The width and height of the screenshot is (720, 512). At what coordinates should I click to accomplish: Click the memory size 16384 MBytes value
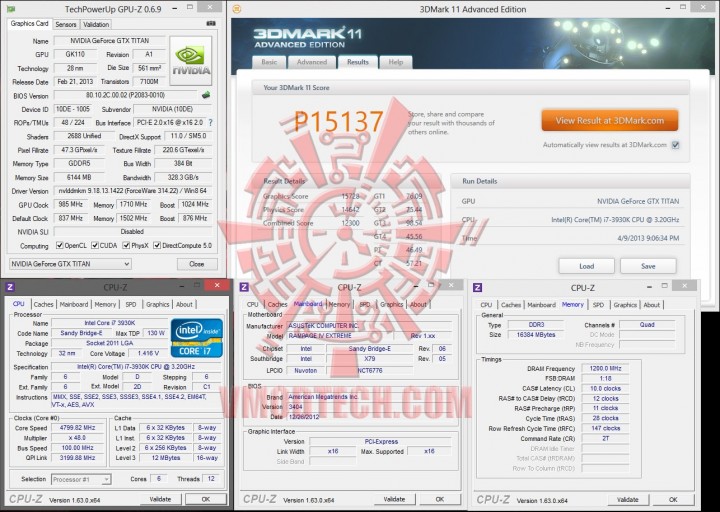coord(535,335)
